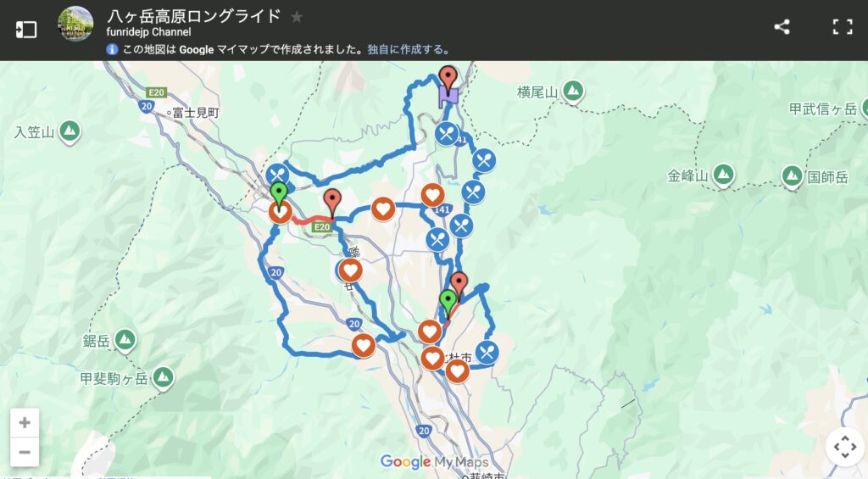The height and width of the screenshot is (479, 868).
Task: Select the purple flag marker at top
Action: (448, 98)
